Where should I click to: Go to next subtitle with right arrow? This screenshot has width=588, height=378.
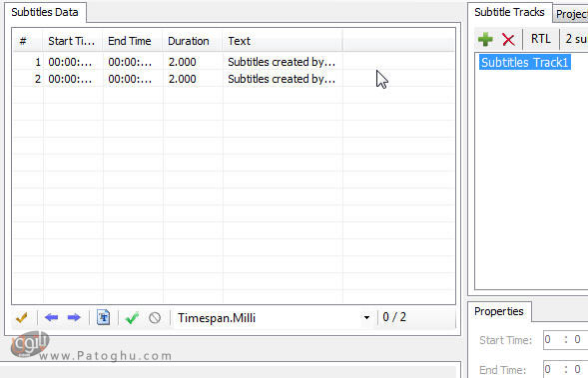(x=74, y=318)
